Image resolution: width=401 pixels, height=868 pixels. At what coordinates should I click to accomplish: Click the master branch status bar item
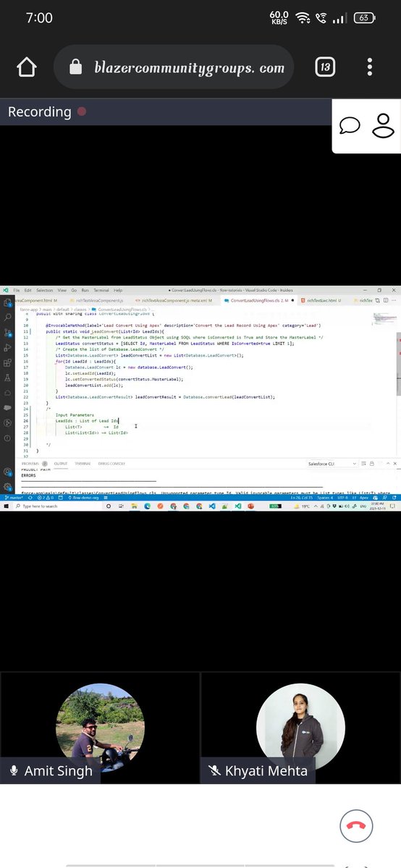14,498
